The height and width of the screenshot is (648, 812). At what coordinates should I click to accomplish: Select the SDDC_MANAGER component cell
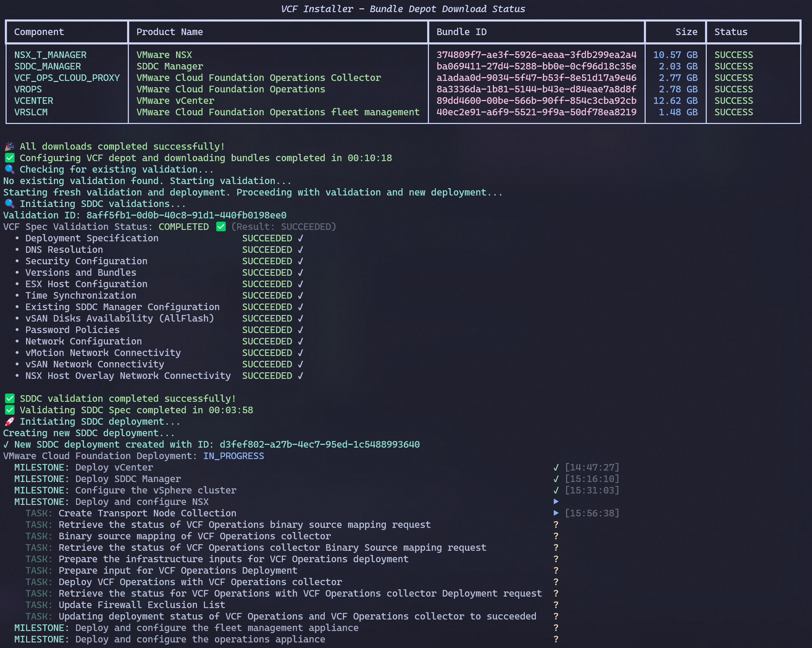(x=48, y=66)
